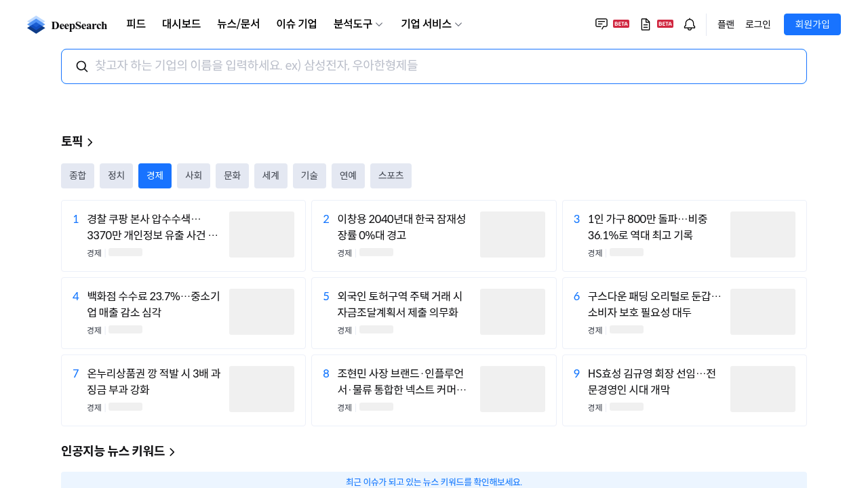Open the 쿠팡 본사 압수수색 article

(x=153, y=227)
